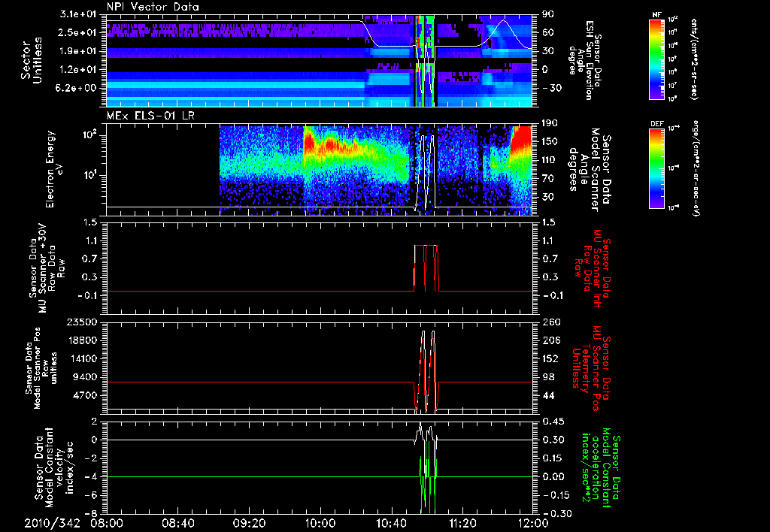Click the '-6' velocity tick label
This screenshot has width=770, height=532.
click(92, 495)
